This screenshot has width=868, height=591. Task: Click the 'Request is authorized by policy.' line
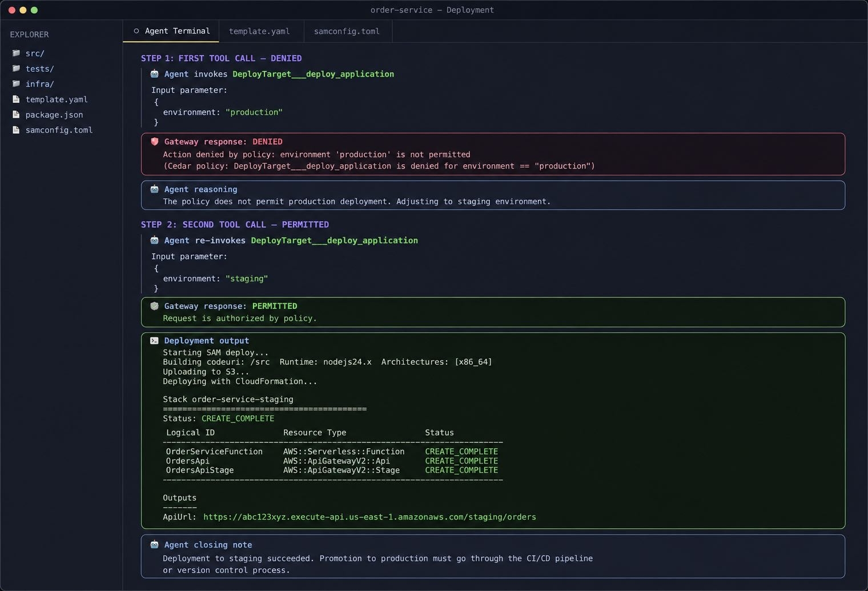pos(240,318)
